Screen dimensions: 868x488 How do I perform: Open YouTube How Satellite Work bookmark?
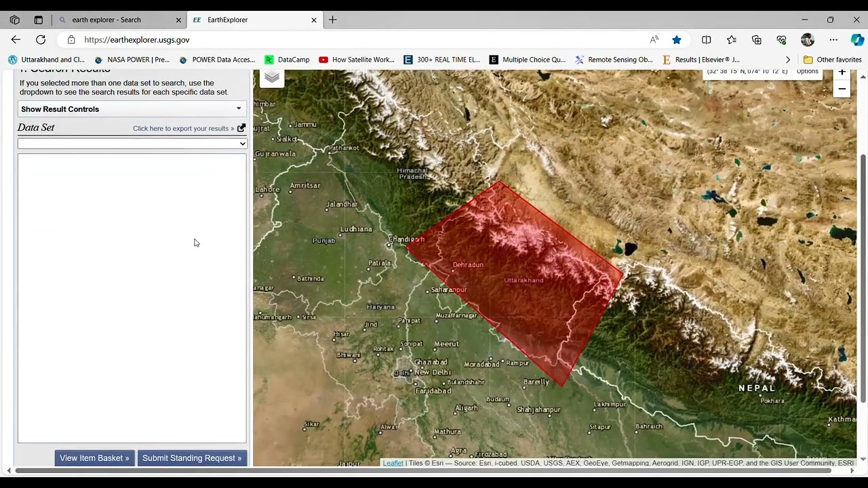(x=357, y=60)
